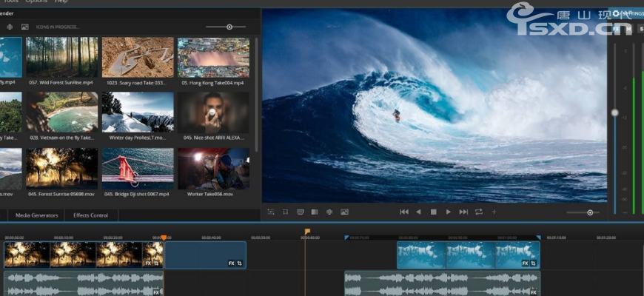Viewport: 644px width, 296px height.
Task: Jump to end with the go-to-end button
Action: [463, 212]
